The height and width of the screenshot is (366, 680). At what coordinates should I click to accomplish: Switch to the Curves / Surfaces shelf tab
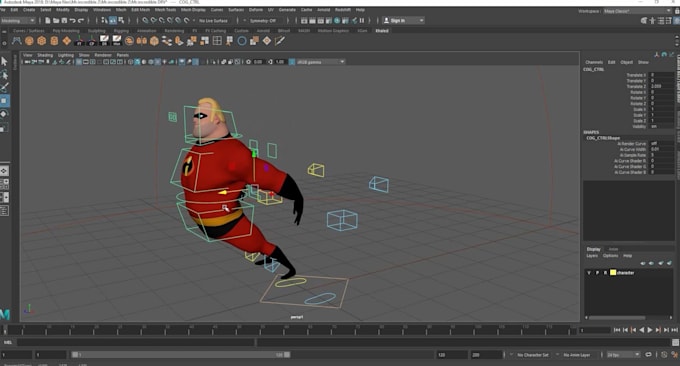29,31
